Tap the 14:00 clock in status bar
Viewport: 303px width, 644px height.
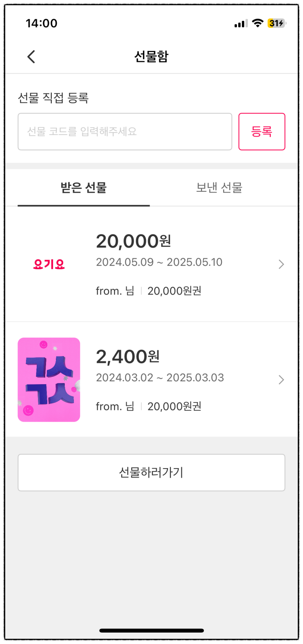(x=42, y=23)
